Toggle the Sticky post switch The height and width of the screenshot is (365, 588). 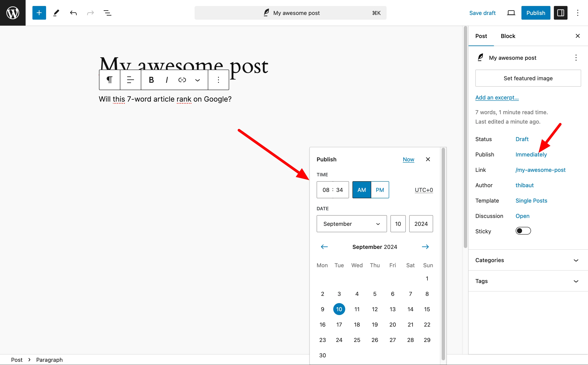click(x=523, y=231)
